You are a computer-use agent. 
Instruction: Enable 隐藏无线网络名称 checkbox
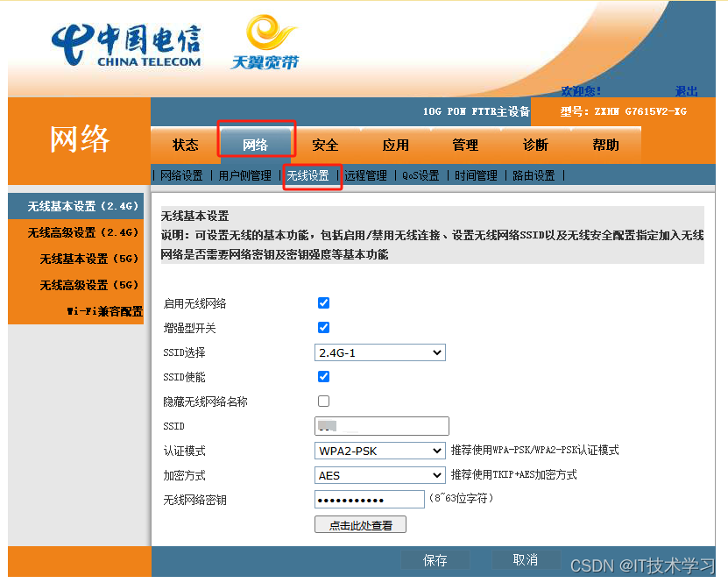coord(323,402)
